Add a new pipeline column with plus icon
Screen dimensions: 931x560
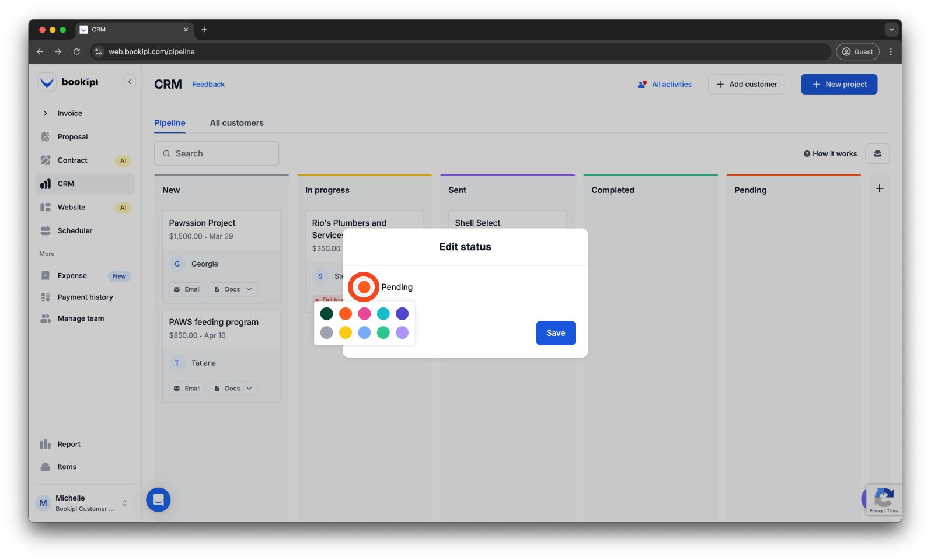[x=880, y=188]
